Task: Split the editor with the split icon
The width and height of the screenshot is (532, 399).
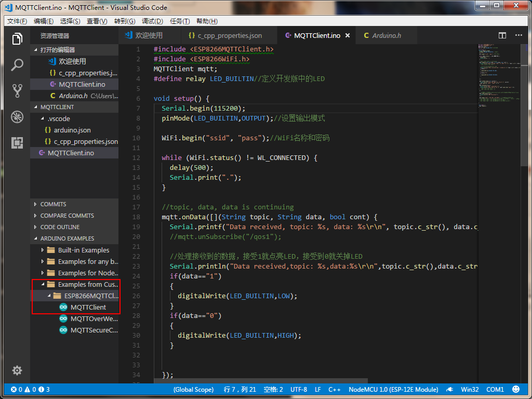Action: click(502, 35)
